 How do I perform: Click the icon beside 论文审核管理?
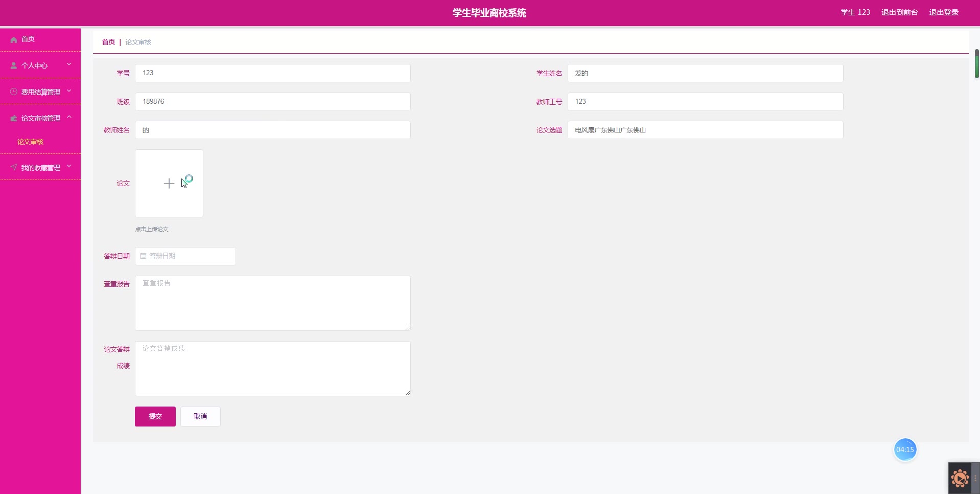14,118
